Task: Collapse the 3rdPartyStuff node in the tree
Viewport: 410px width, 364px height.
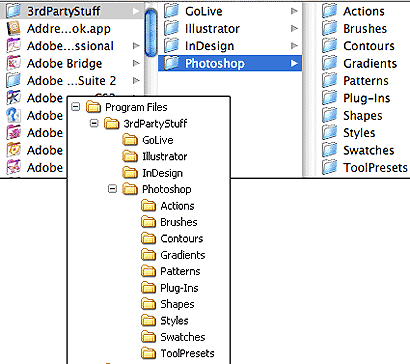Action: coord(94,123)
